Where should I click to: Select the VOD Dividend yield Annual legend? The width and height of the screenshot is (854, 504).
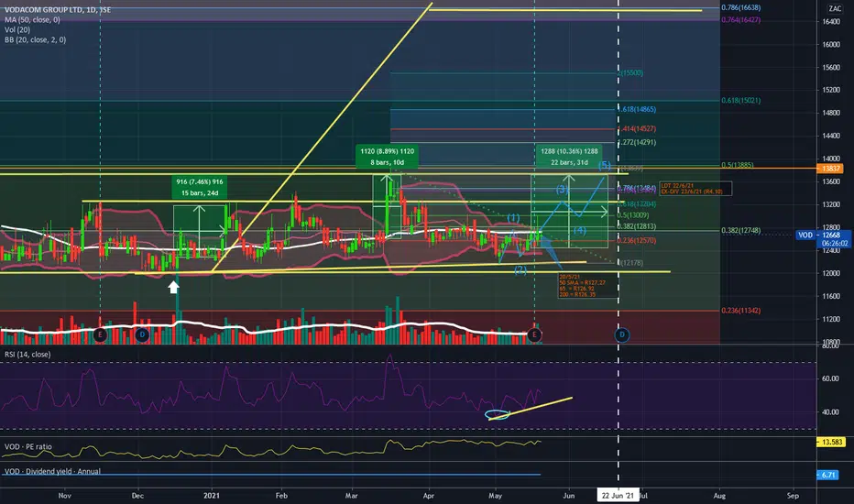(x=52, y=471)
